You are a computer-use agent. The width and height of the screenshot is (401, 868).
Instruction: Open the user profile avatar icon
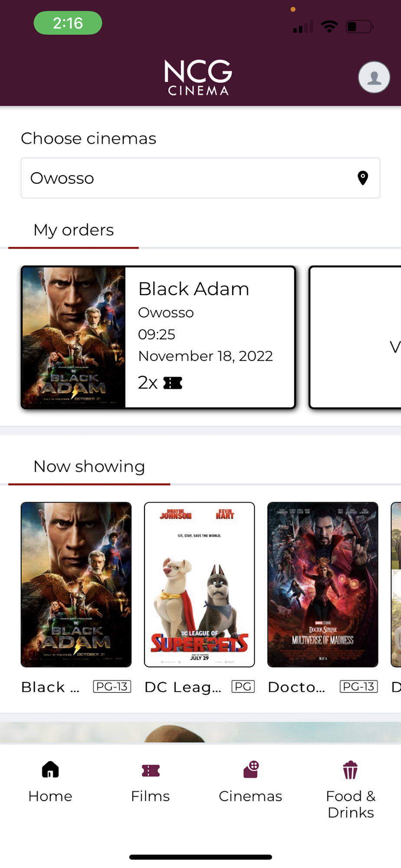374,77
